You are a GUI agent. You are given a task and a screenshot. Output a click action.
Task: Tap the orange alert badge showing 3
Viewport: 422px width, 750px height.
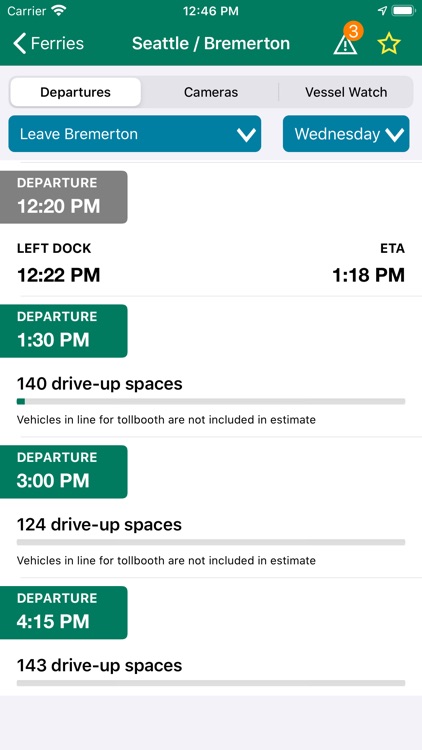[353, 31]
